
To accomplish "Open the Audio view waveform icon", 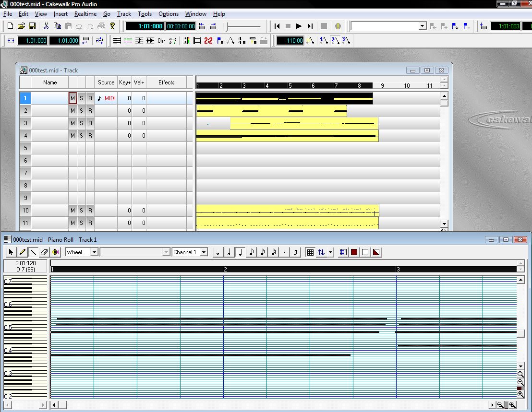I will coord(150,41).
